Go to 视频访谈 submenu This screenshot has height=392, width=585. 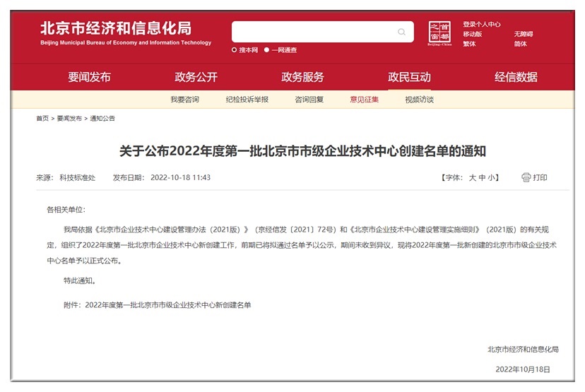tap(420, 100)
